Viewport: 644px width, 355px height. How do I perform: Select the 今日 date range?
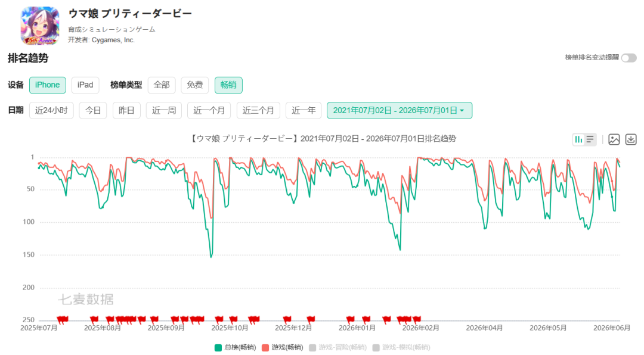93,110
